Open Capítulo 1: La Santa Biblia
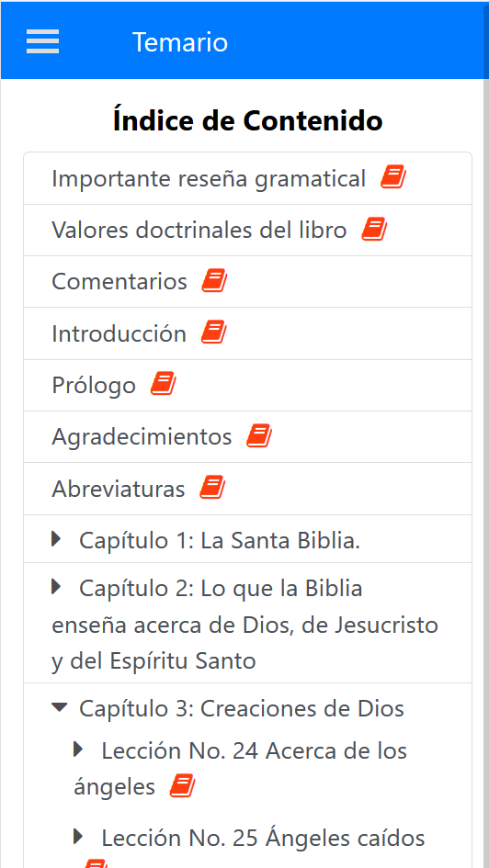This screenshot has height=868, width=489. [x=220, y=540]
